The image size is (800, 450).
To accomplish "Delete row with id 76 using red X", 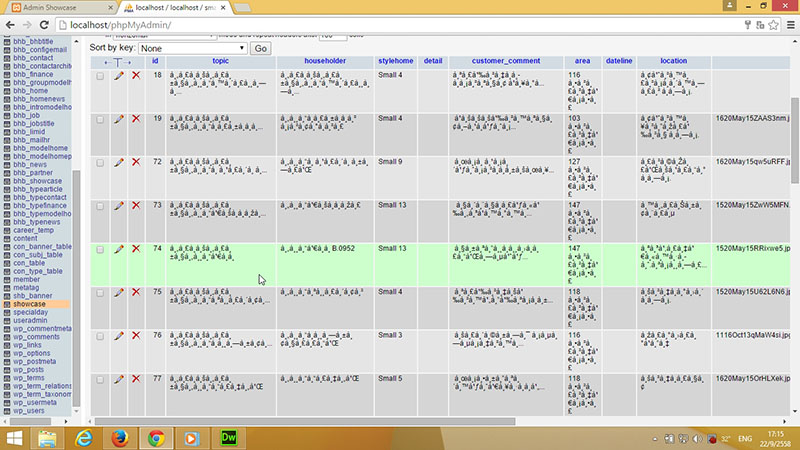I will [x=136, y=335].
